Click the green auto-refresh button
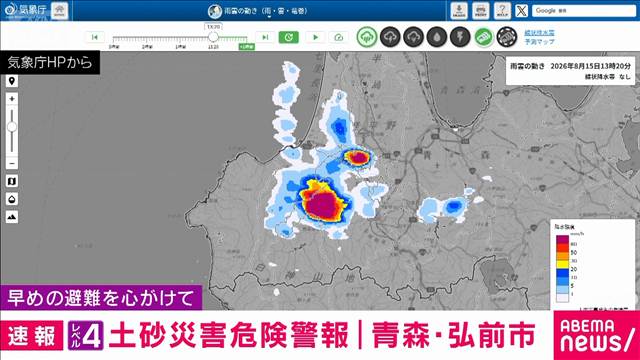Viewport: 640px width, 360px height. 289,37
